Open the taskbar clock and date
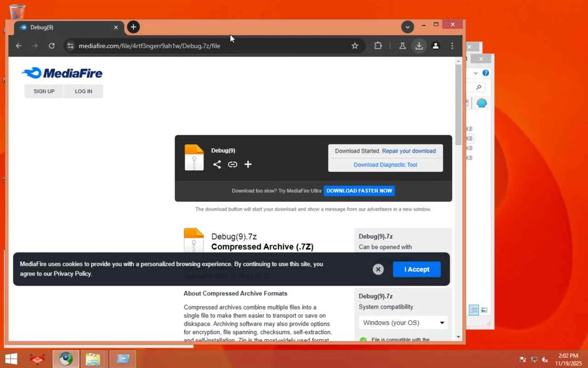The height and width of the screenshot is (368, 588). point(568,359)
